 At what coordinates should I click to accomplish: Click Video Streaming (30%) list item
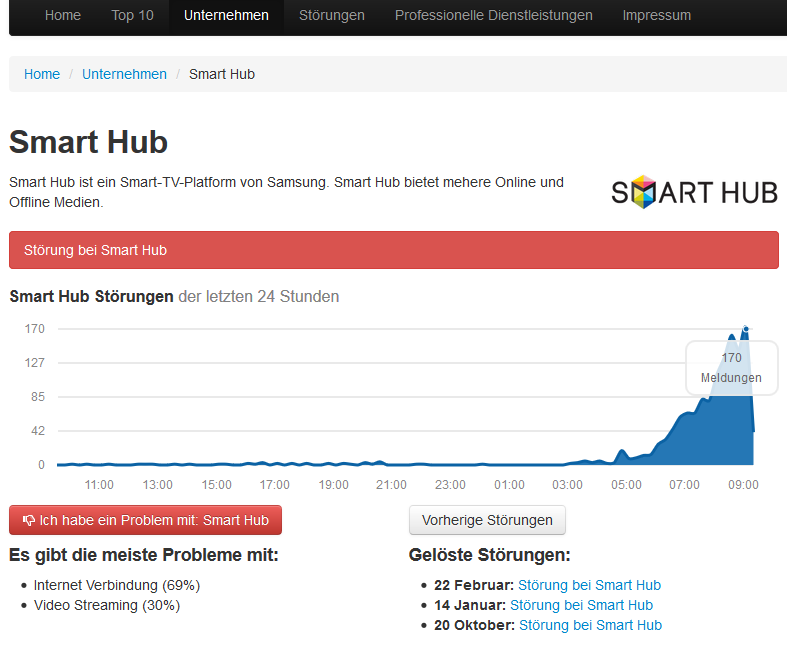(x=107, y=605)
